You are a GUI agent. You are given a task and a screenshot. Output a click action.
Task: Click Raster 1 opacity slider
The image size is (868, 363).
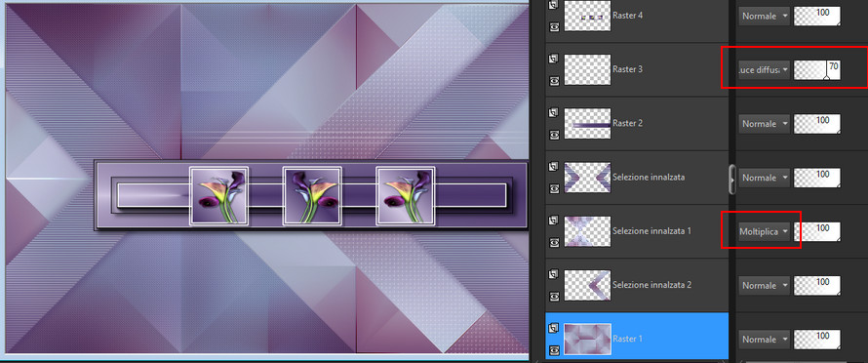(816, 340)
